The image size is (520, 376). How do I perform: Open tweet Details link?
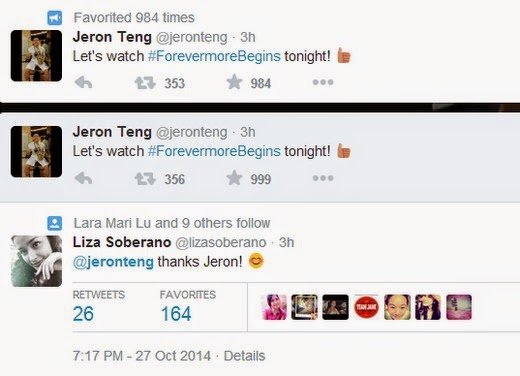point(244,356)
